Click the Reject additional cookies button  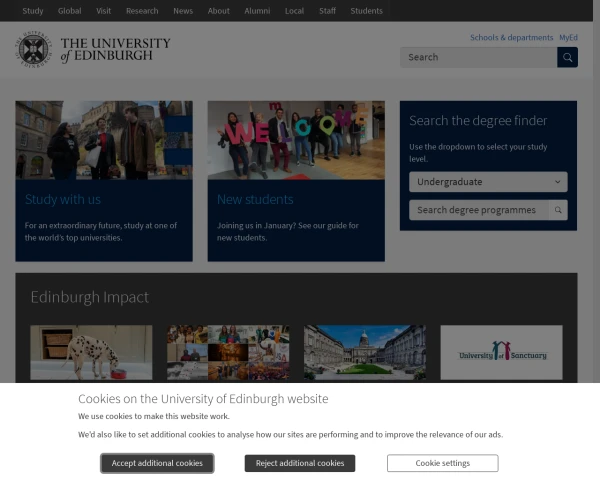pos(300,463)
